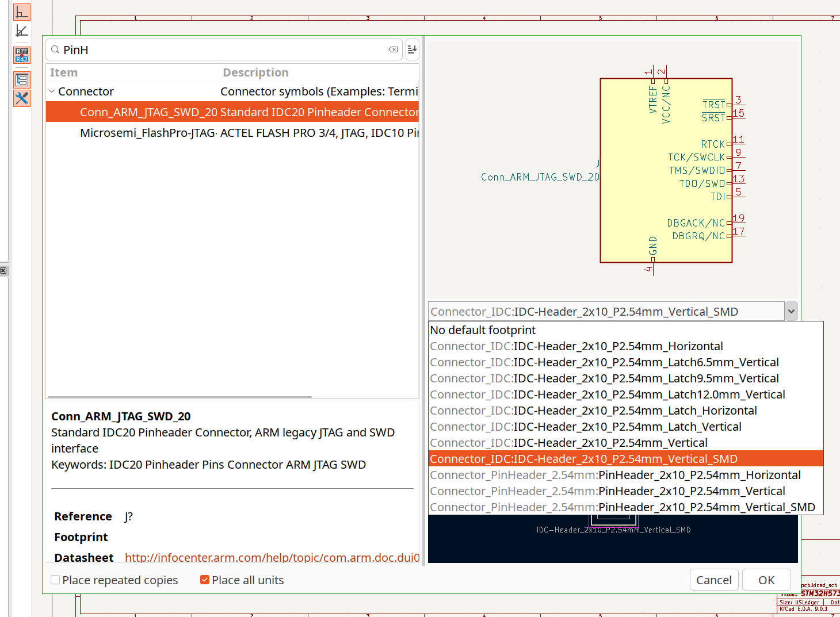Choose IDC-Header_2x10_P2.54mm_Vertical footprint
840x617 pixels.
coord(626,443)
